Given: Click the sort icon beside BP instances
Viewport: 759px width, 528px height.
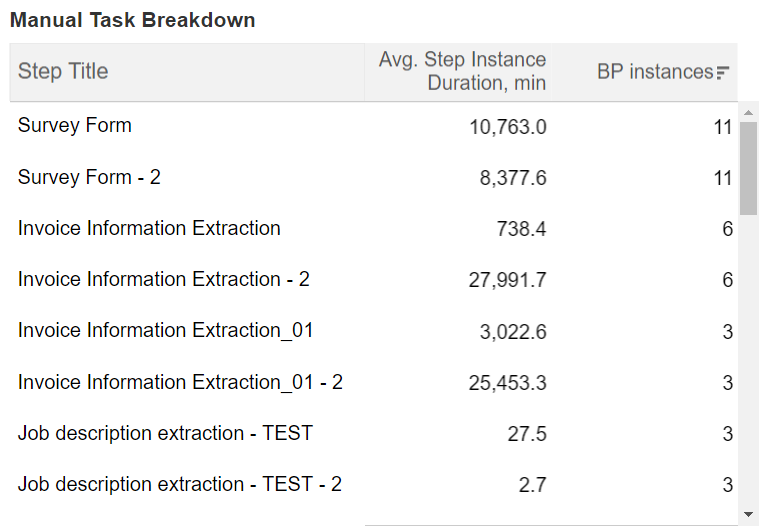Looking at the screenshot, I should pyautogui.click(x=722, y=72).
